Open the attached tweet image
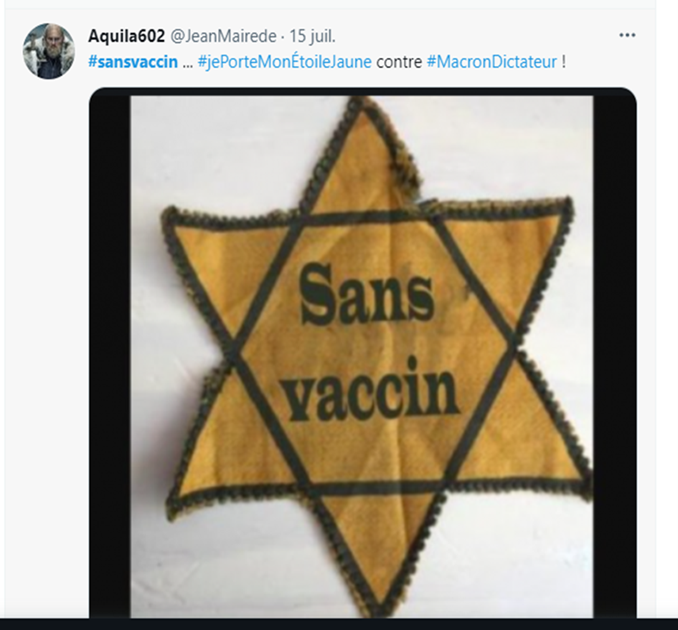This screenshot has height=630, width=678. [363, 352]
